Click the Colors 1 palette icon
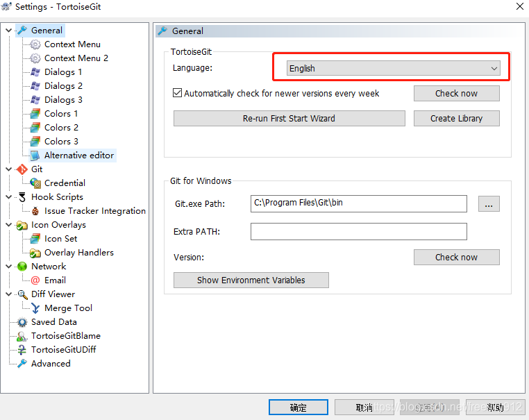Viewport: 529px width, 420px height. point(35,114)
